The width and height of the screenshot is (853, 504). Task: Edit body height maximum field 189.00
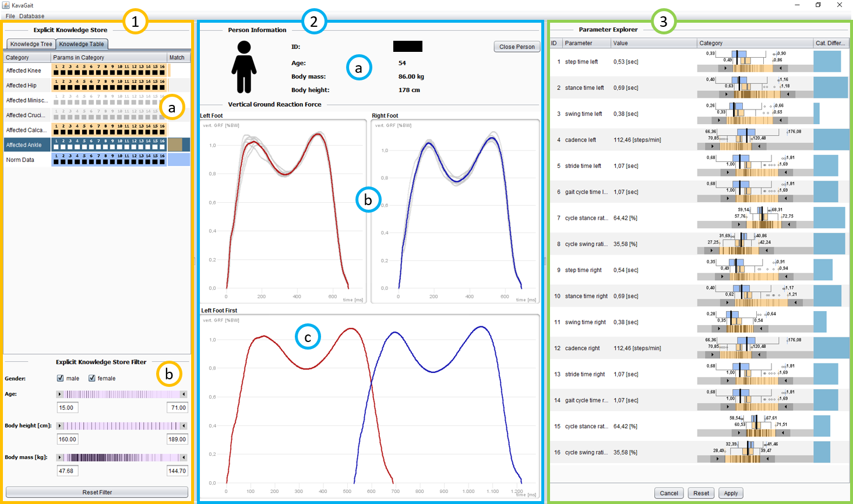click(x=177, y=439)
